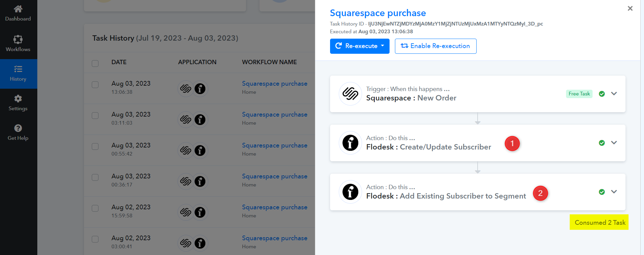Click Squarespace icon in the 13:06:38 row
The height and width of the screenshot is (255, 644).
click(x=186, y=89)
